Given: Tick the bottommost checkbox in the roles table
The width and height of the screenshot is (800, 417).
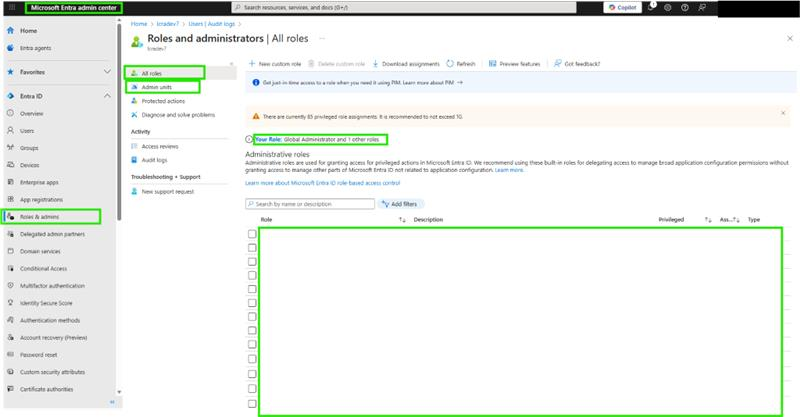Looking at the screenshot, I should (252, 404).
